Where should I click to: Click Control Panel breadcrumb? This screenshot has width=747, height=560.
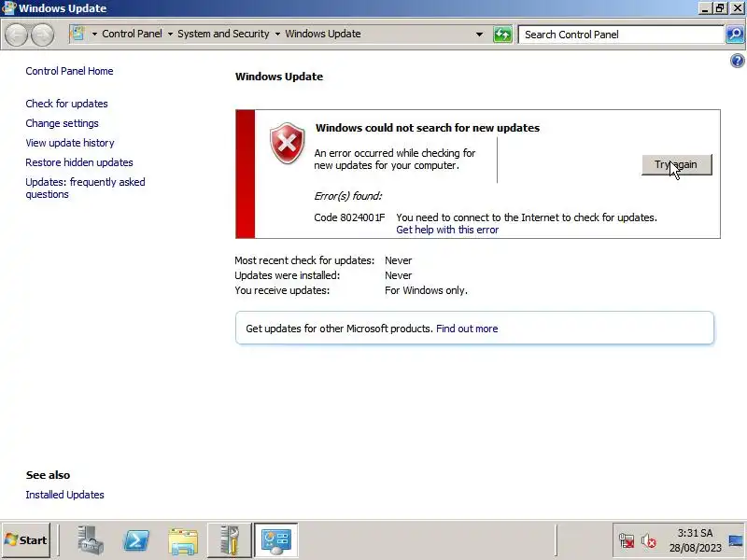pyautogui.click(x=132, y=34)
